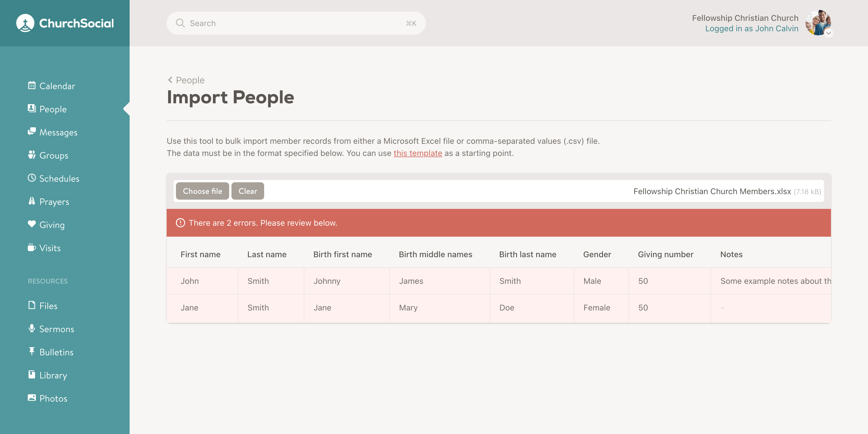
Task: Click the Gender column header
Action: tap(597, 254)
